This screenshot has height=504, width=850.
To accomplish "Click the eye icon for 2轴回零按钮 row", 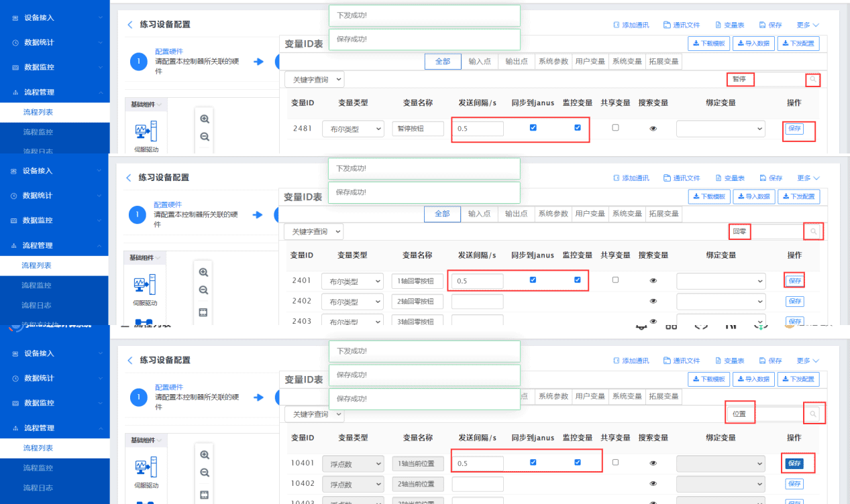I will pos(653,301).
